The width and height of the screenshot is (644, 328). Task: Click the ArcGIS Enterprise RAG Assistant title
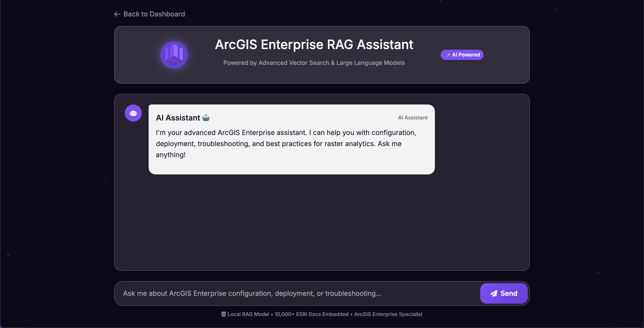[314, 45]
